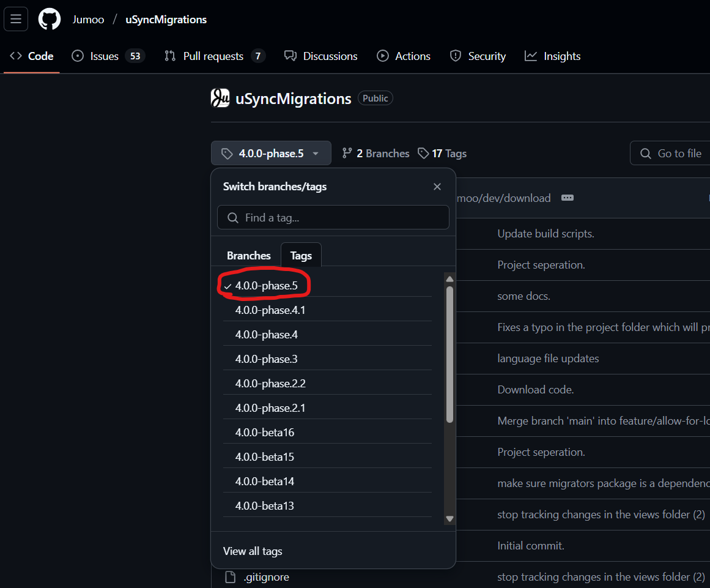
Task: Open commit message Update build scripts.
Action: [x=545, y=234]
